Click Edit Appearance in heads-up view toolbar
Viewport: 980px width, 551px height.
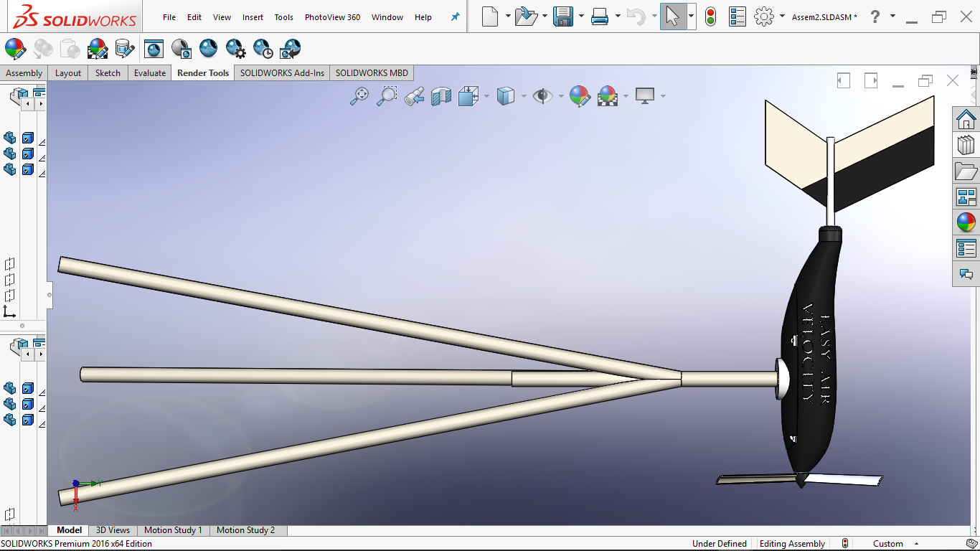[580, 95]
